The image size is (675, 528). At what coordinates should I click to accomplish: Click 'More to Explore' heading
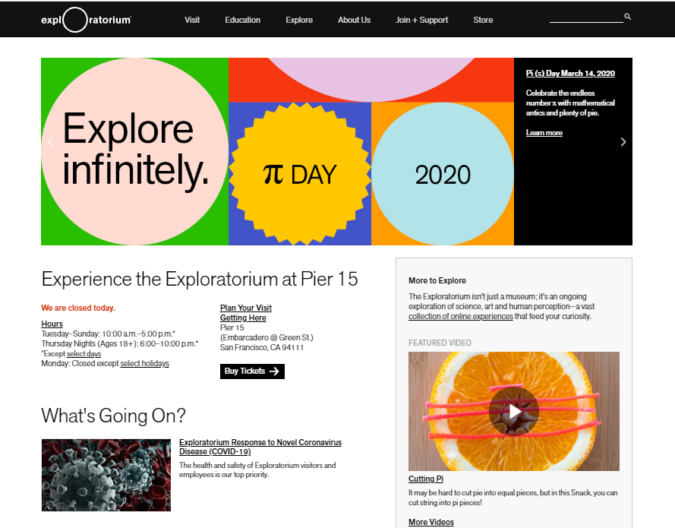click(437, 281)
